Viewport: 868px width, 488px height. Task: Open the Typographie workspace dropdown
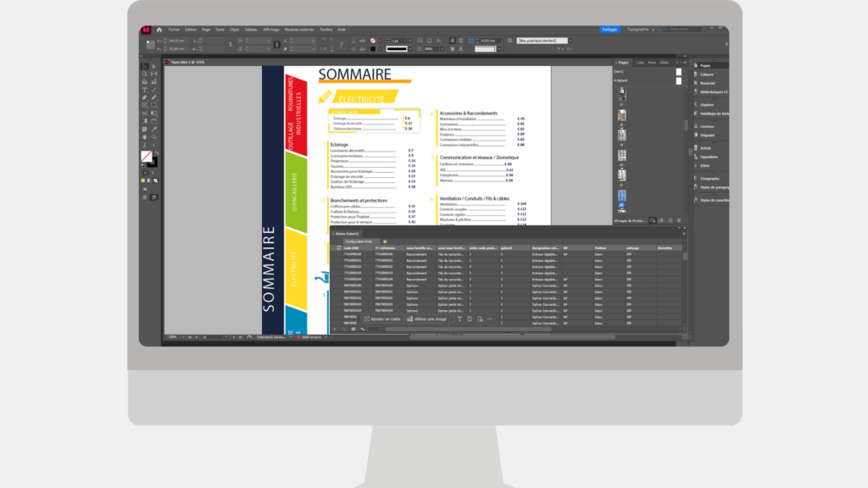pyautogui.click(x=641, y=30)
